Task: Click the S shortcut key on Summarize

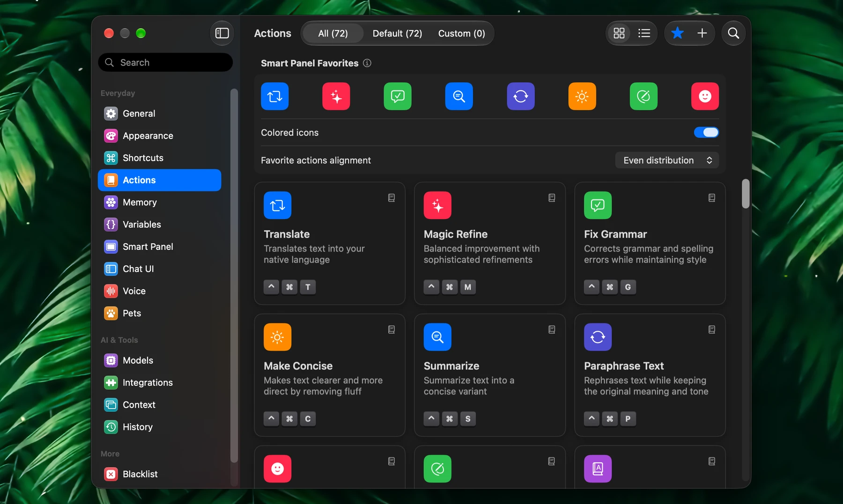Action: point(468,419)
